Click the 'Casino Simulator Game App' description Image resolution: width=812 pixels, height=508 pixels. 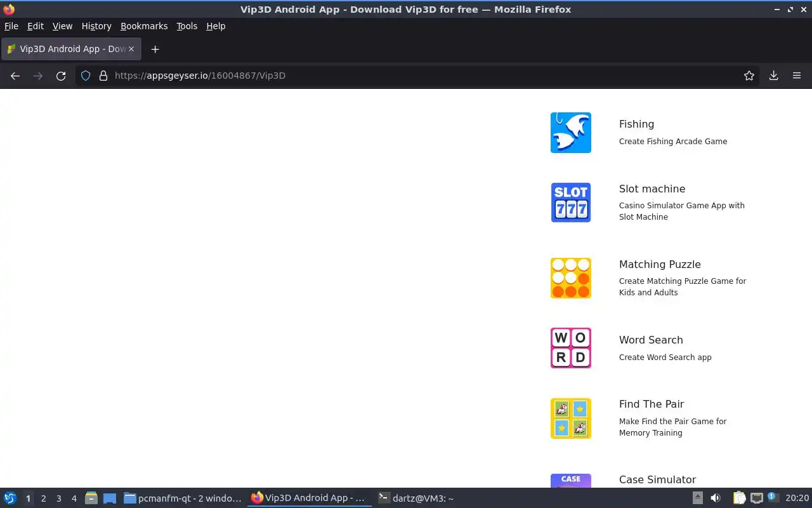tap(682, 211)
